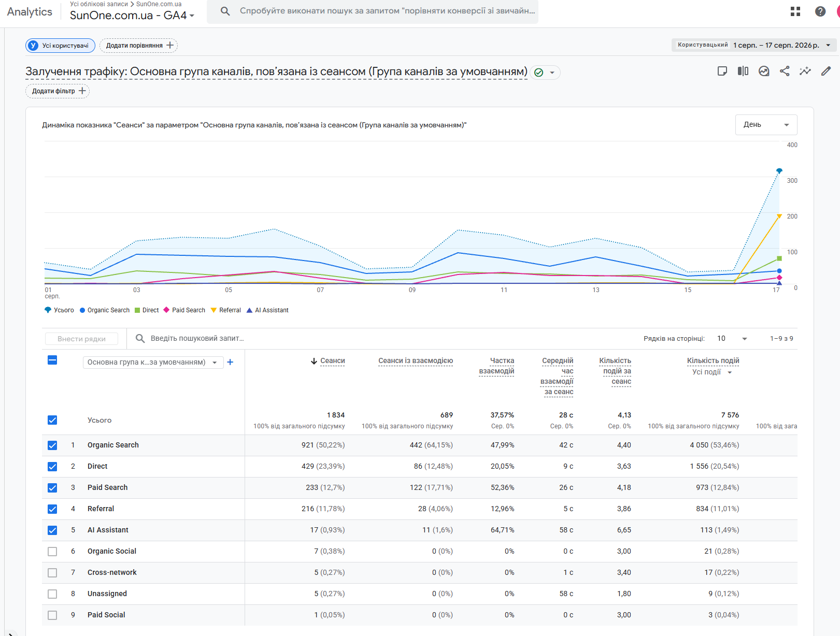Image resolution: width=840 pixels, height=636 pixels.
Task: Open the День granularity dropdown
Action: click(x=766, y=125)
